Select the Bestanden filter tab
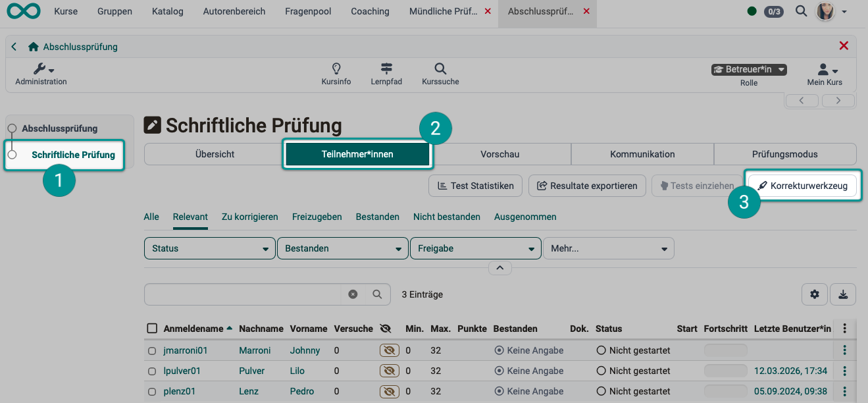 (x=378, y=217)
